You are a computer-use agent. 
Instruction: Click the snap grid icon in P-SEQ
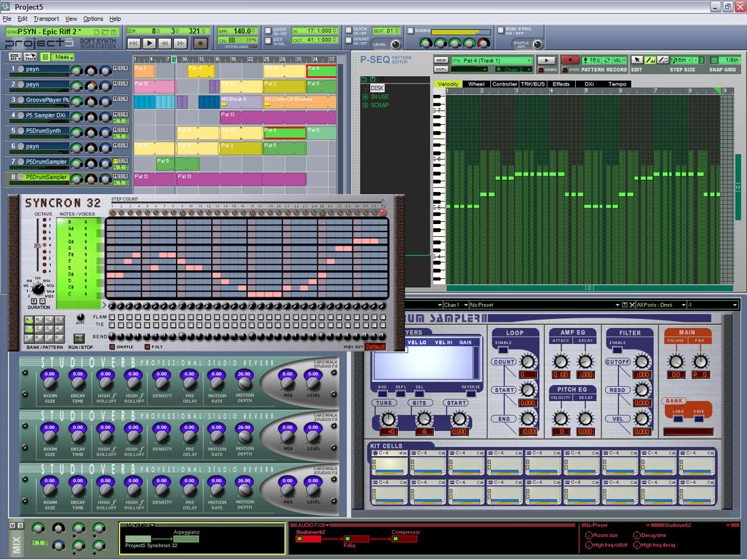(714, 60)
